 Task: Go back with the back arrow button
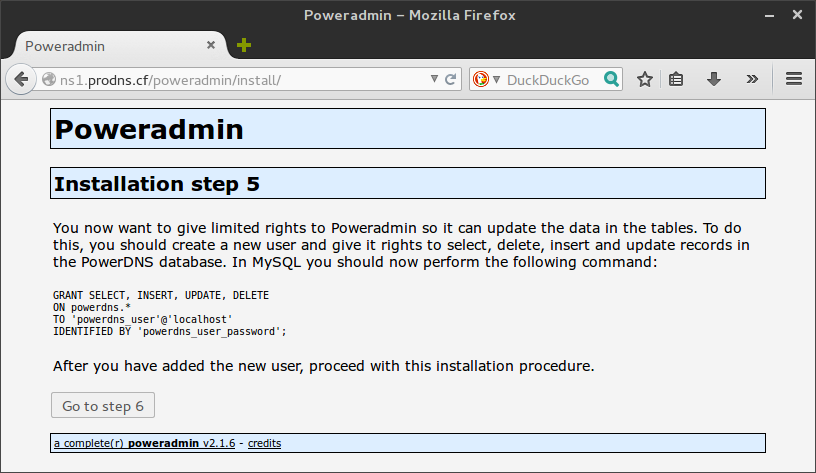(21, 80)
